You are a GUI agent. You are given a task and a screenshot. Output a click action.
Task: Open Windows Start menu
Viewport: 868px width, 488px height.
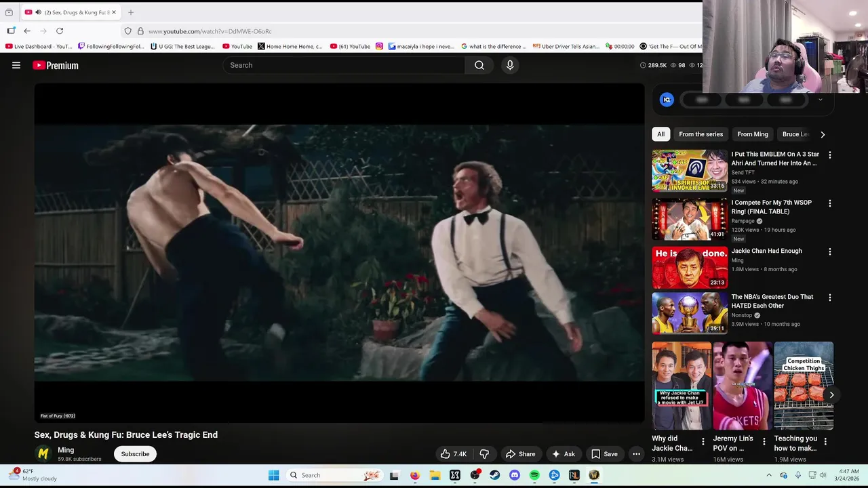[x=274, y=475]
